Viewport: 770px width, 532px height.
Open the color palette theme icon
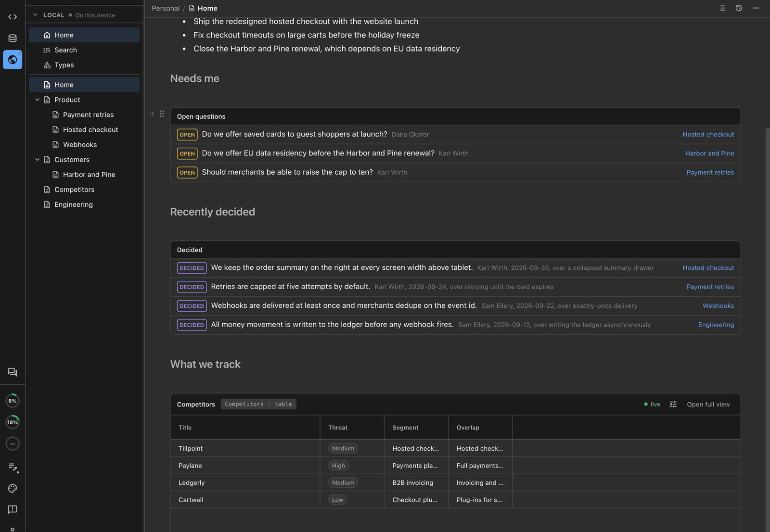(x=13, y=488)
